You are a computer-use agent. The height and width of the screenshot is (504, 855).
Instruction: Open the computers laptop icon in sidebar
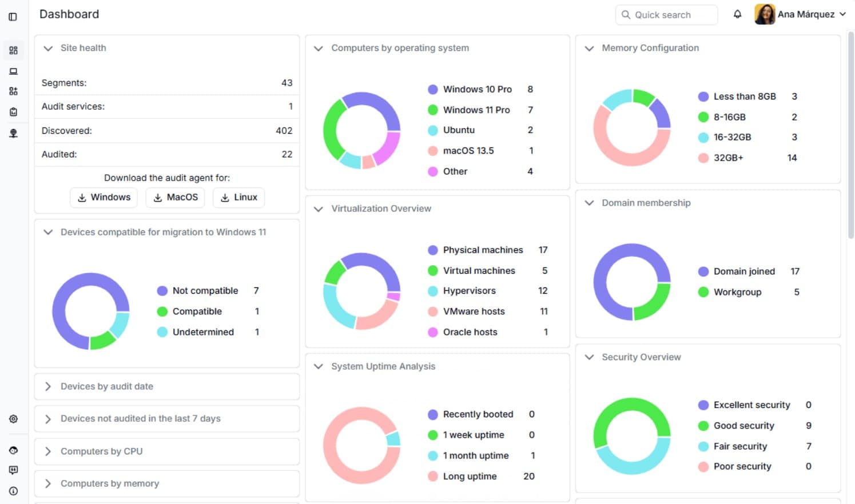click(13, 71)
